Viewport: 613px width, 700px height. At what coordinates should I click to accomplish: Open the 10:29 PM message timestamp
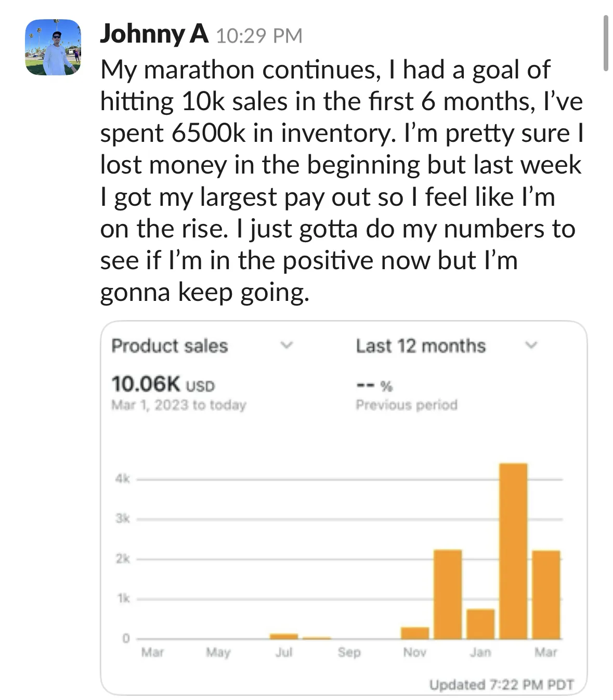click(258, 36)
